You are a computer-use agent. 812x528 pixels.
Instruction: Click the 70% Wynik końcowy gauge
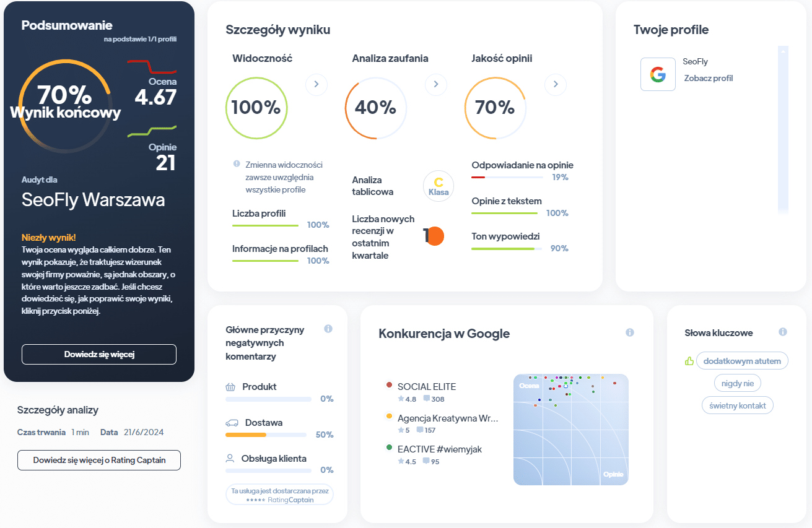(65, 106)
